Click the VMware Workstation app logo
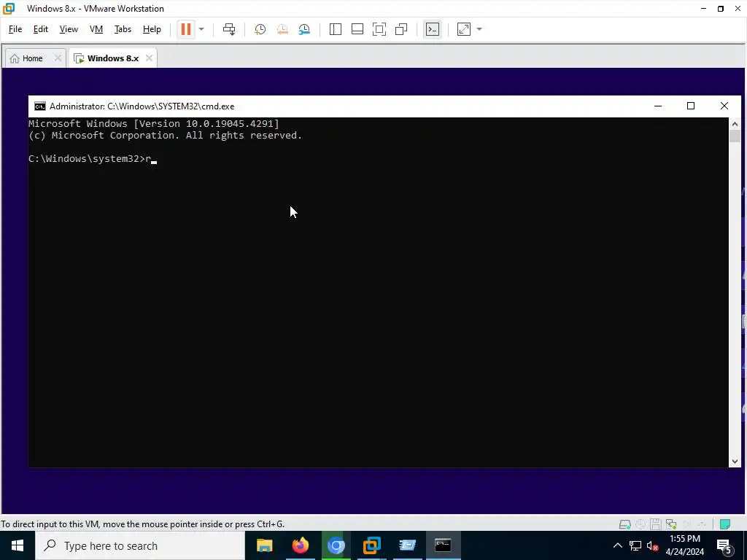 (x=9, y=9)
